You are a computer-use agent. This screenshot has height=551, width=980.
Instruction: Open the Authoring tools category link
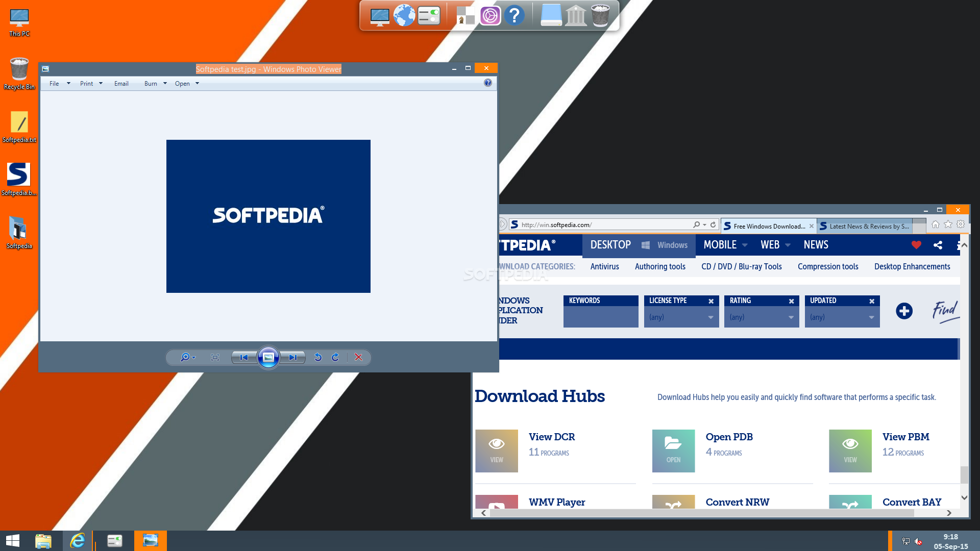coord(660,267)
